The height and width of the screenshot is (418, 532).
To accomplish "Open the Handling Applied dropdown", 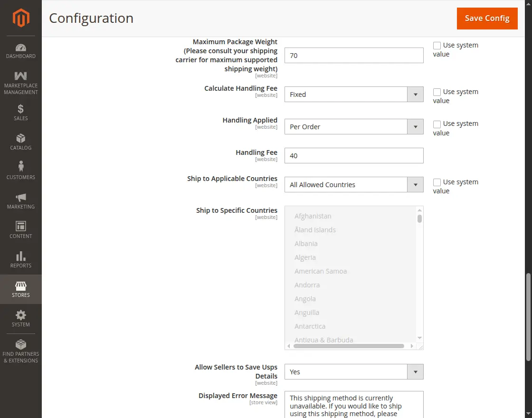I will click(x=416, y=126).
